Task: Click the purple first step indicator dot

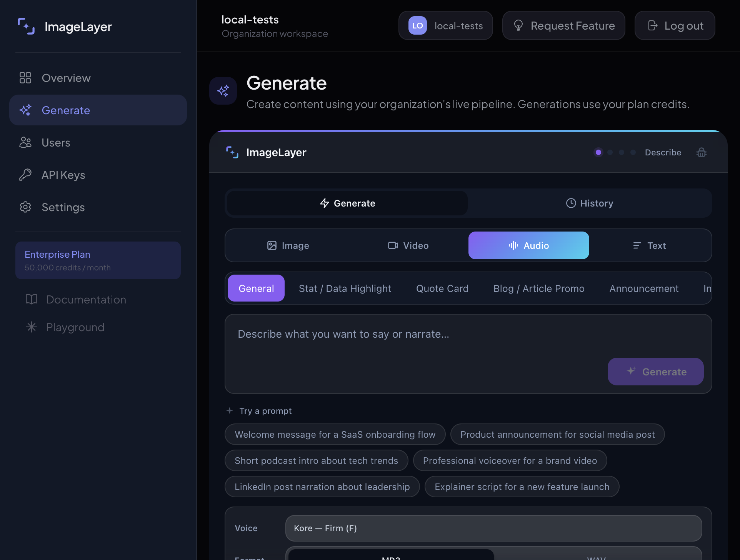Action: click(598, 152)
